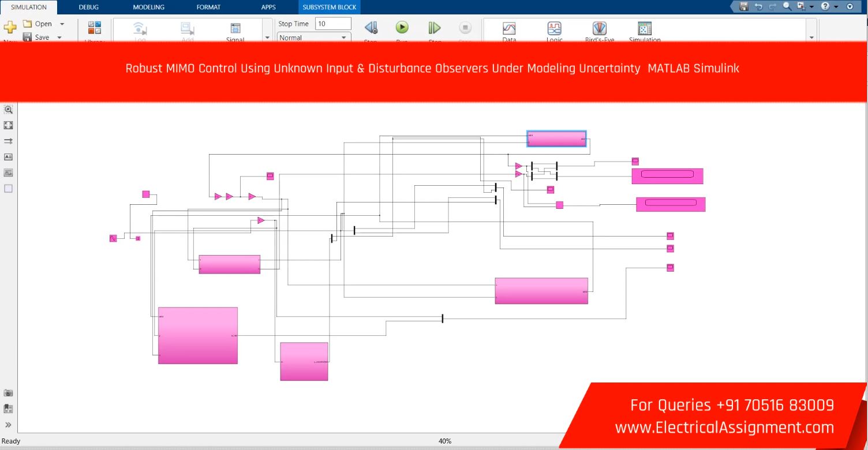Click the Screenshot camera icon at the bottom left
This screenshot has height=450, width=868.
coord(8,393)
